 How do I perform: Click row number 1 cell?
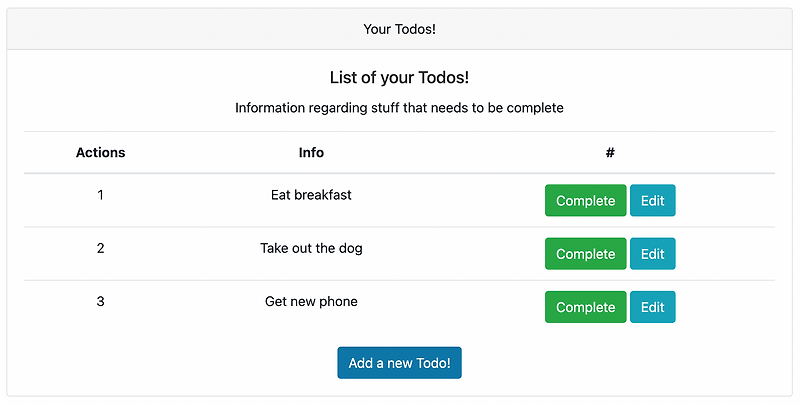tap(100, 195)
